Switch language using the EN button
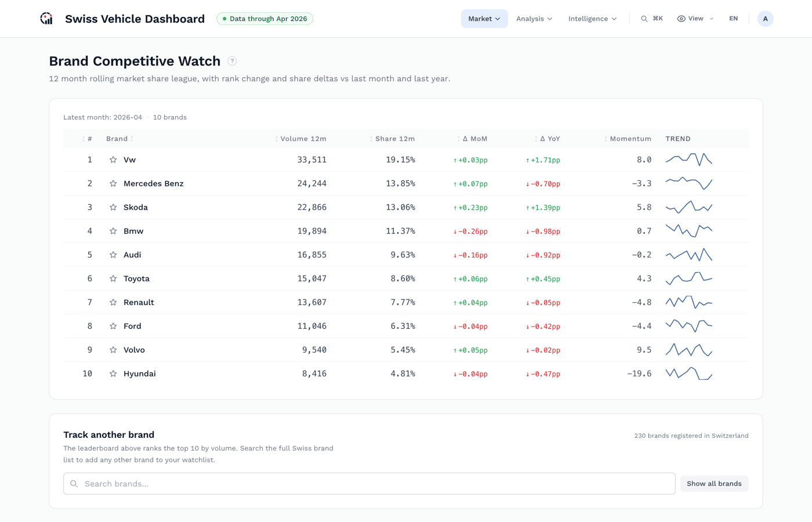This screenshot has height=522, width=812. (733, 19)
